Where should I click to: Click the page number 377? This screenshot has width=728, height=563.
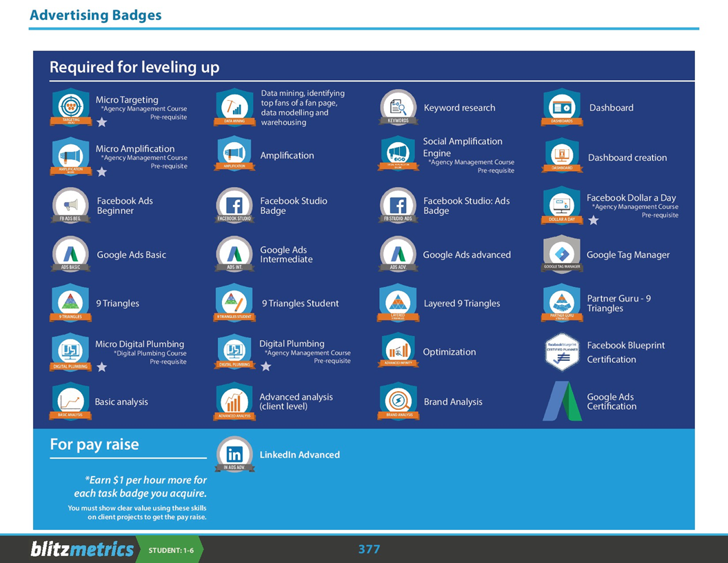pyautogui.click(x=369, y=549)
